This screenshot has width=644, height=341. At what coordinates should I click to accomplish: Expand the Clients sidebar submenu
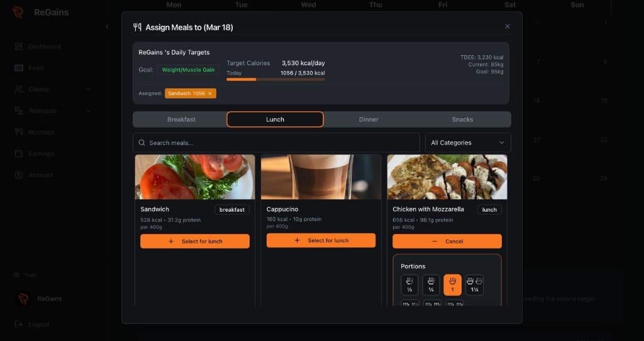(88, 90)
